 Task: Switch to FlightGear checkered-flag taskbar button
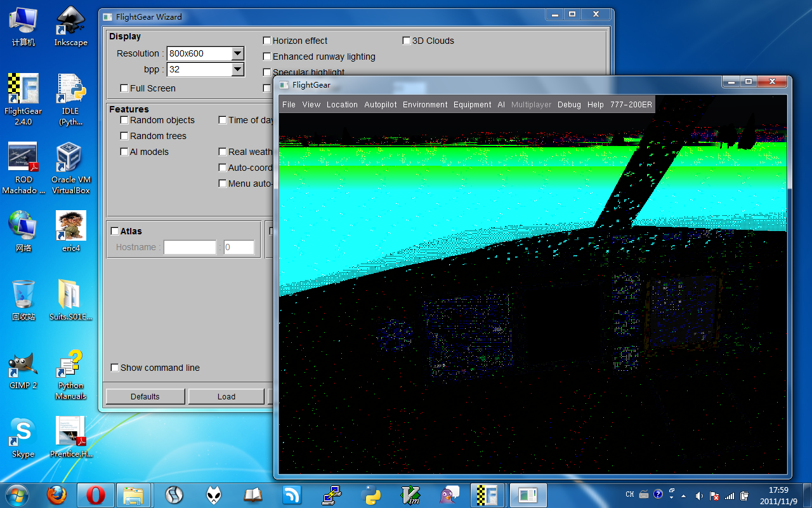(x=487, y=495)
